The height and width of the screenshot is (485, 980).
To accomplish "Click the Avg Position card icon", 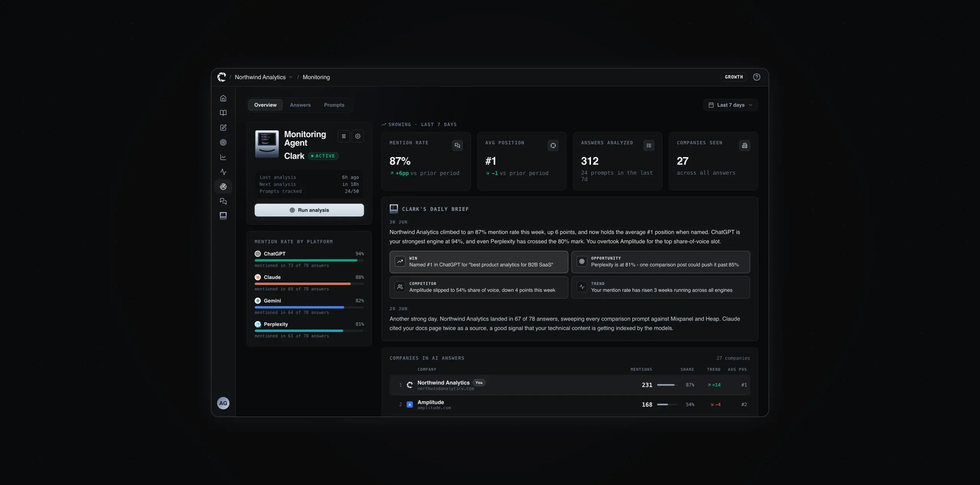I will (x=553, y=146).
